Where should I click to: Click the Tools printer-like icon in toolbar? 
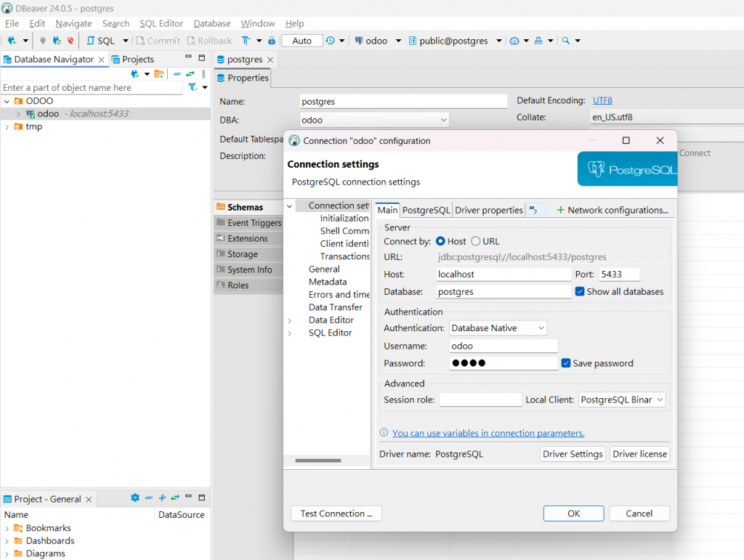click(x=538, y=41)
